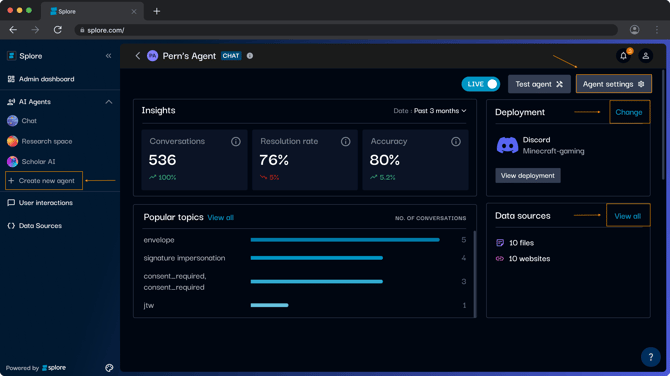The image size is (670, 376).
Task: Click the theme palette icon in sidebar footer
Action: (109, 368)
